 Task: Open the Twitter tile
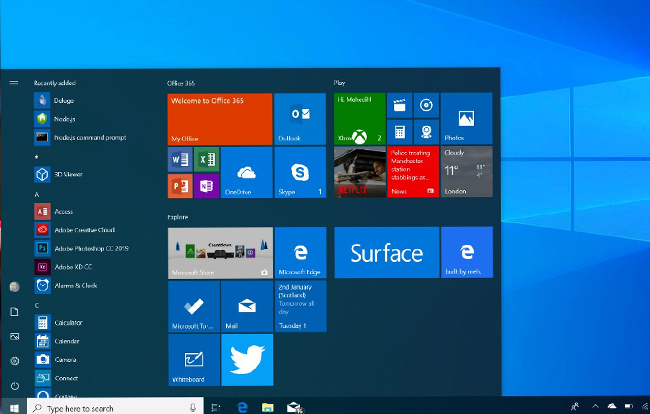point(247,360)
